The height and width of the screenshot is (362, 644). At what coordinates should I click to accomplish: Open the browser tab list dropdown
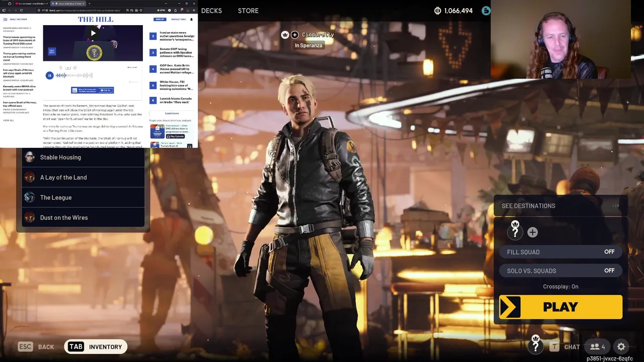(166, 4)
